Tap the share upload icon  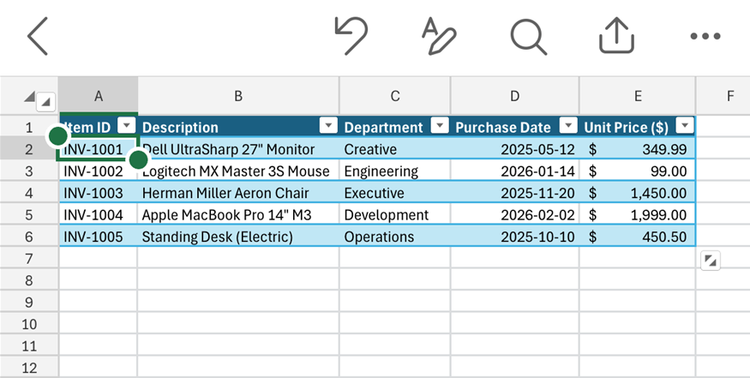617,35
